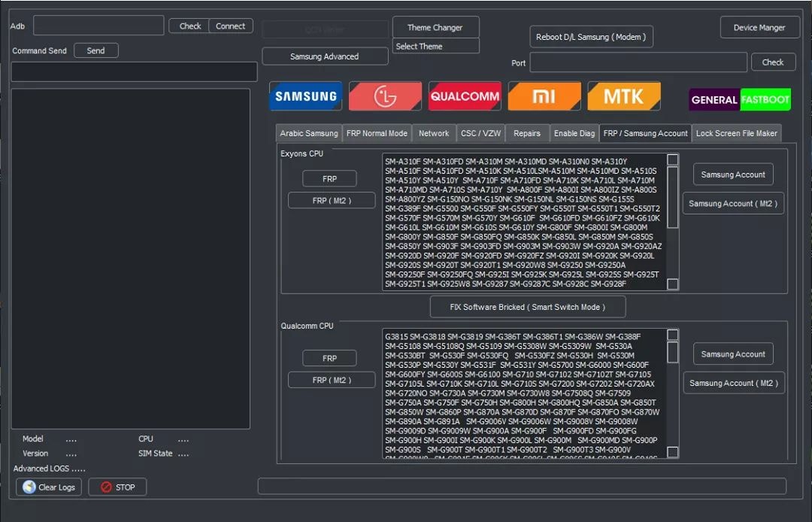This screenshot has width=812, height=522.
Task: Switch to the Repairs tab
Action: pos(527,133)
